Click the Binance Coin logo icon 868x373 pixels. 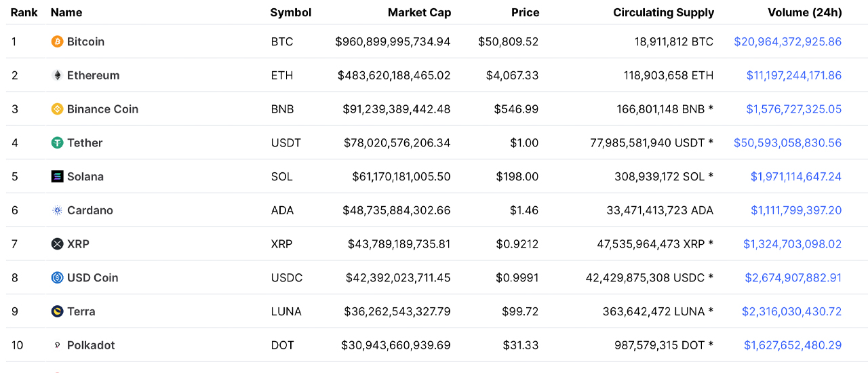[58, 109]
